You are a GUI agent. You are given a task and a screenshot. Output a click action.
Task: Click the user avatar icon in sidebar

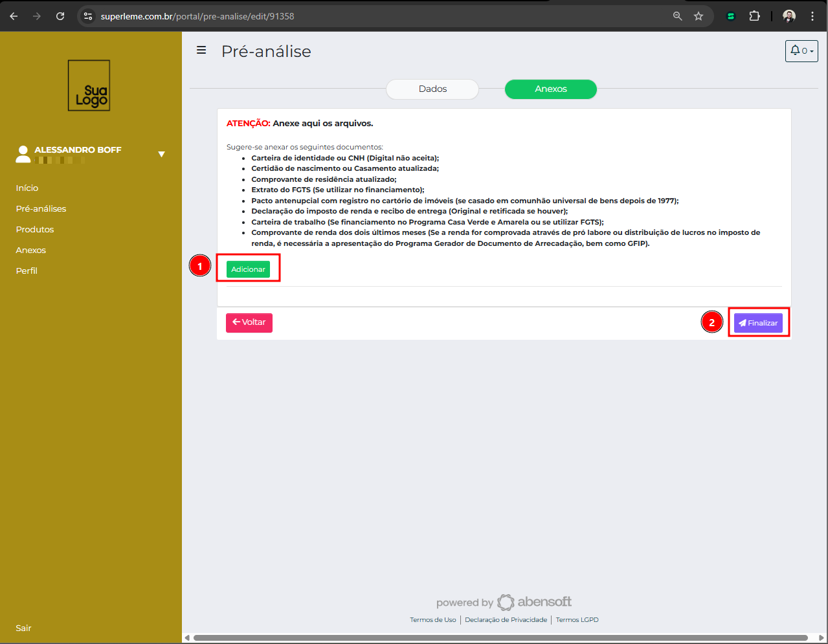tap(23, 154)
